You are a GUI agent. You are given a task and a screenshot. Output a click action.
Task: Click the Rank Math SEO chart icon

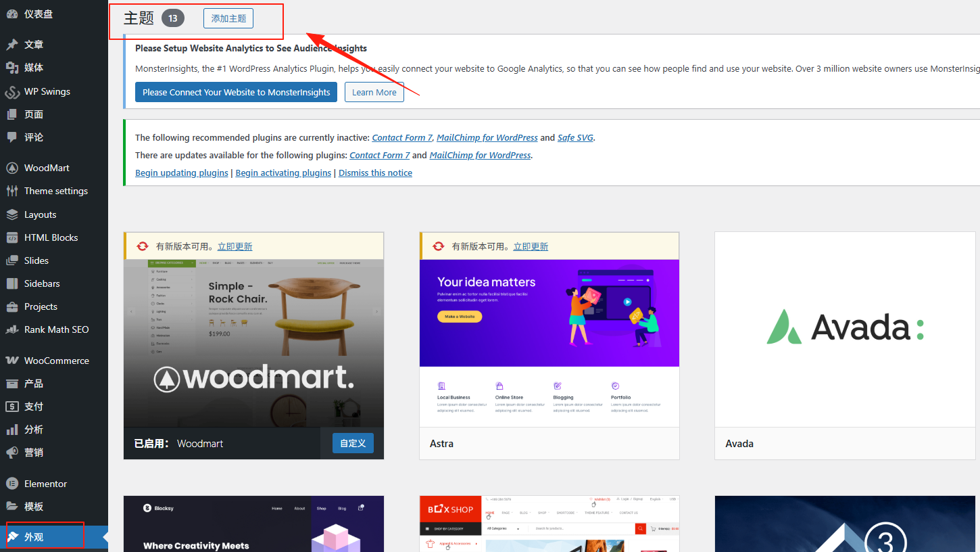click(x=12, y=329)
